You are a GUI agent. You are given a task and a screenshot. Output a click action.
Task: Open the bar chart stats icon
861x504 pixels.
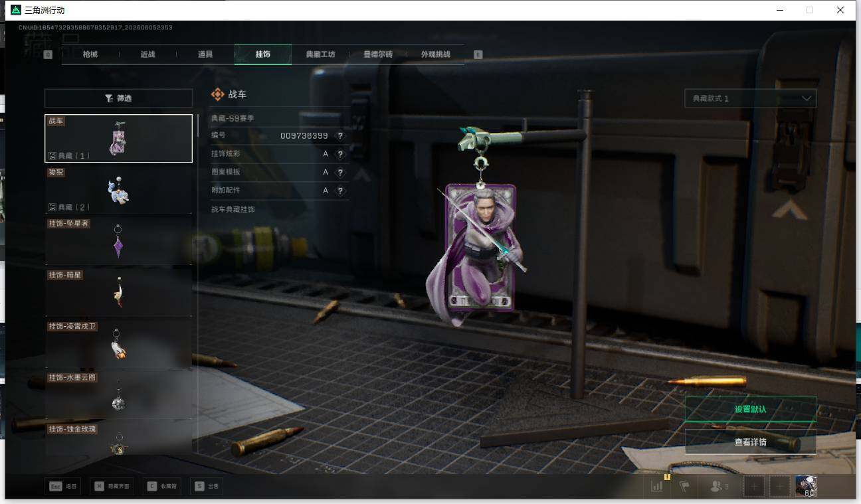(657, 487)
